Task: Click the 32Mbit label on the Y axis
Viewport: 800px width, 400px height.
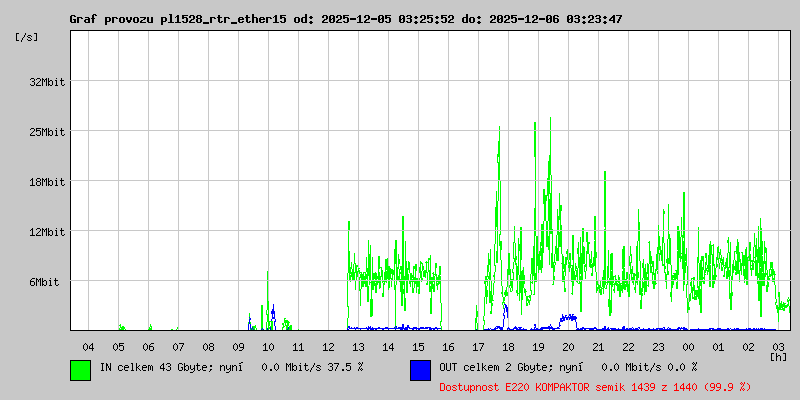Action: 47,82
